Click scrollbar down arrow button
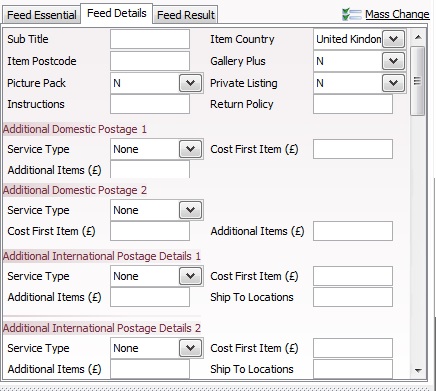Viewport: 436px width, 391px height. click(x=418, y=370)
